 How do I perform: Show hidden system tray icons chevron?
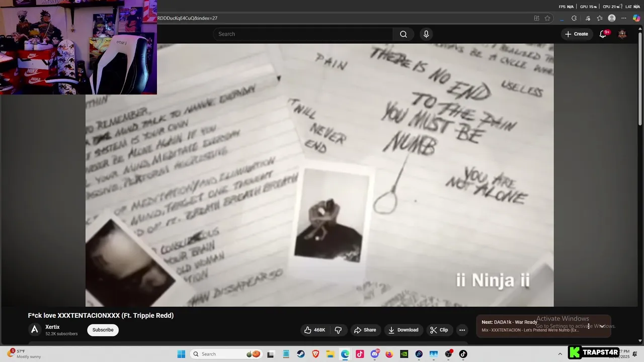[x=560, y=354]
